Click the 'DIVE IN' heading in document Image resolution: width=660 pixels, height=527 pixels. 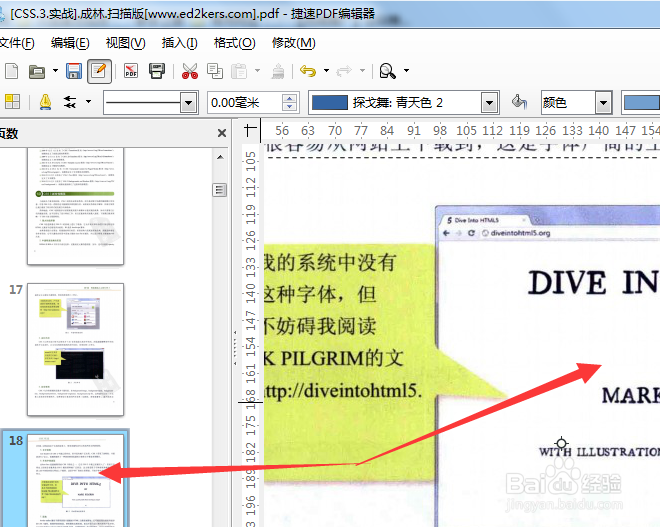tap(593, 282)
